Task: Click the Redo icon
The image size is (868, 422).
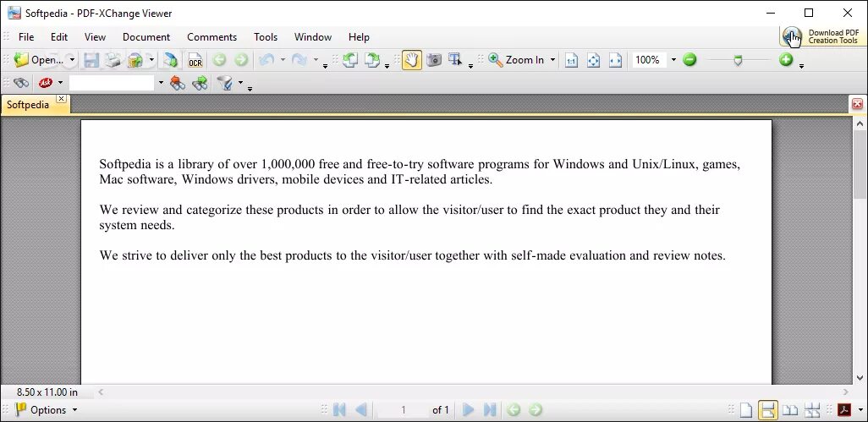Action: [299, 60]
